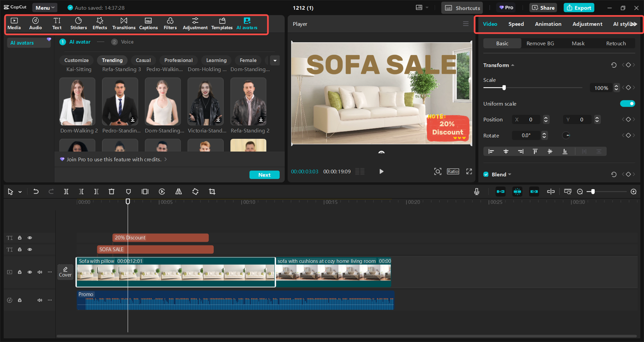Show more inspector tabs with arrows
This screenshot has height=342, width=644.
634,24
